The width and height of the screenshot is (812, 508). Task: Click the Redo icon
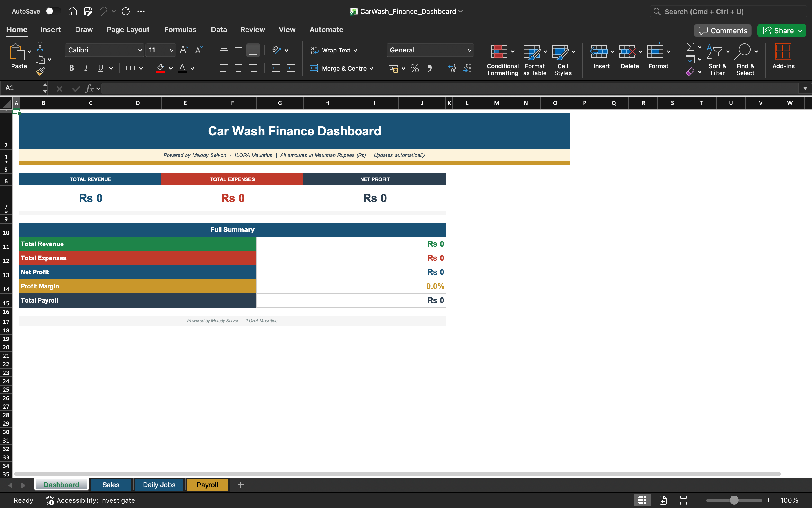point(126,11)
